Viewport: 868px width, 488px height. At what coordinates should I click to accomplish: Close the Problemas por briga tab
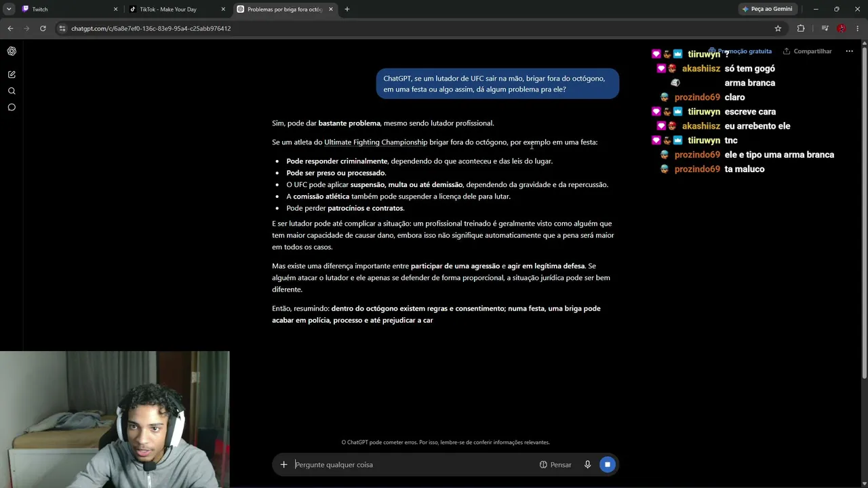pyautogui.click(x=331, y=9)
